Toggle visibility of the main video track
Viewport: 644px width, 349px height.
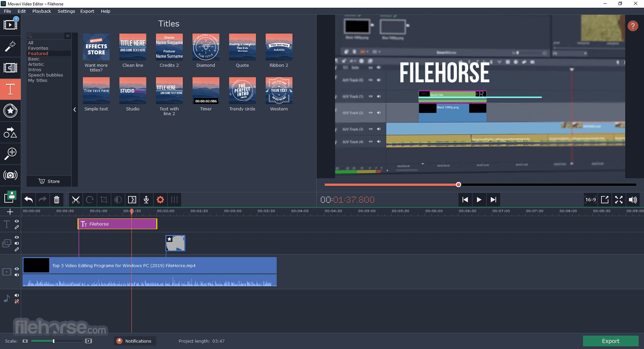17,269
